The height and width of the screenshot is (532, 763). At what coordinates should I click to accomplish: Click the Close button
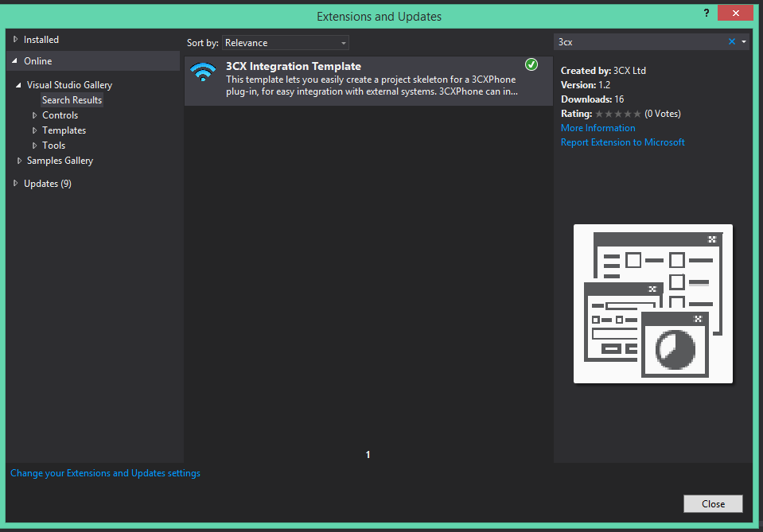pos(713,504)
